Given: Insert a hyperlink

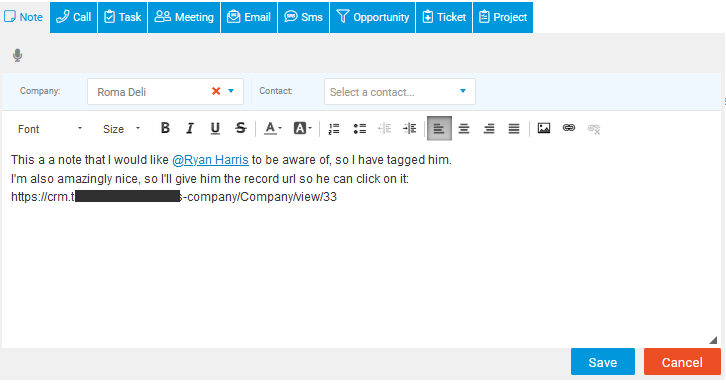Looking at the screenshot, I should tap(569, 128).
